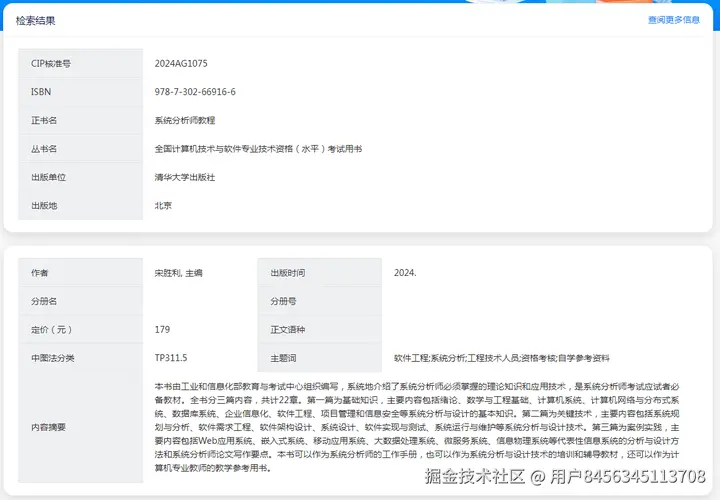Click the summary paragraph starting 本书由工业和信息化部
This screenshot has width=720, height=500.
point(417,427)
